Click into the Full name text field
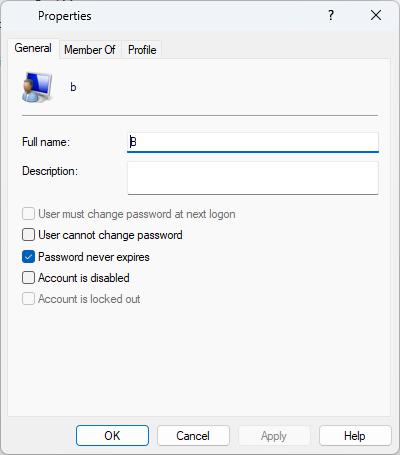The image size is (400, 455). point(253,142)
